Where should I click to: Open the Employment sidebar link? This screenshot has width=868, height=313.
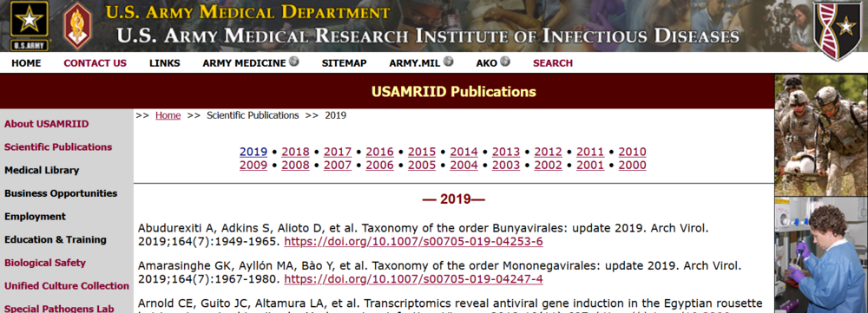(x=35, y=217)
